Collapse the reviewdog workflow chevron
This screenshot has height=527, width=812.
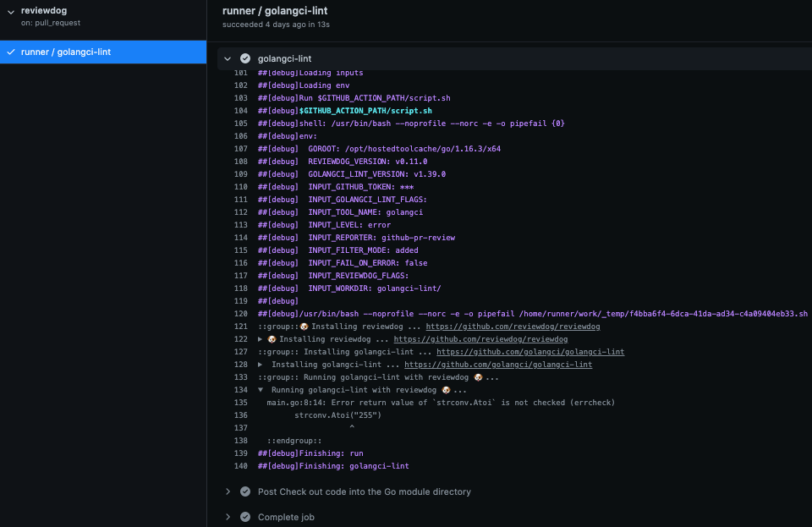pos(11,12)
